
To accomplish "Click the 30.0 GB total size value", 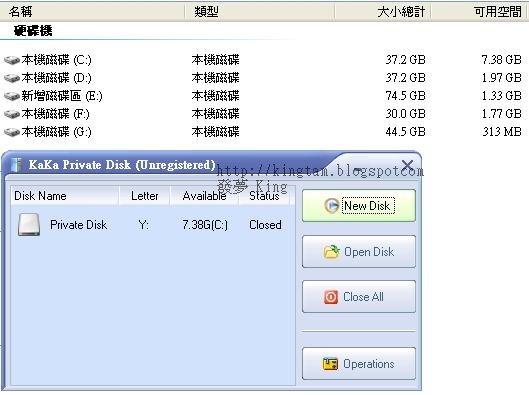I will 406,114.
